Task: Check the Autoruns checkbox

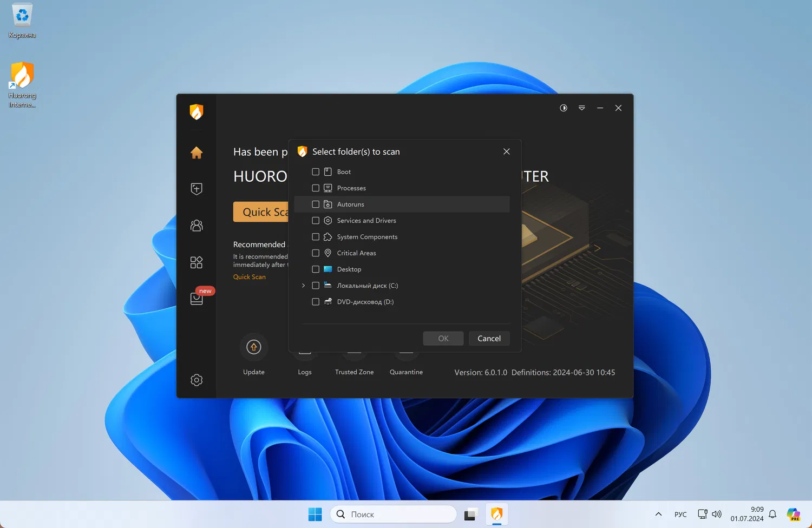Action: 316,204
